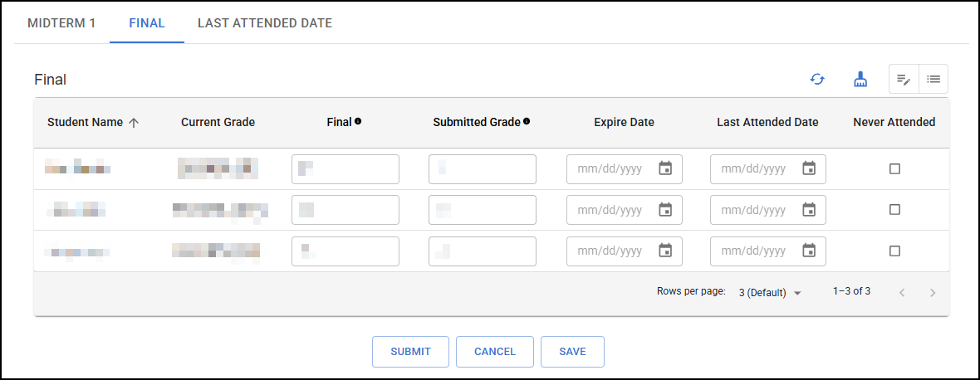Check Never Attended for first student
The height and width of the screenshot is (380, 980).
click(x=894, y=168)
